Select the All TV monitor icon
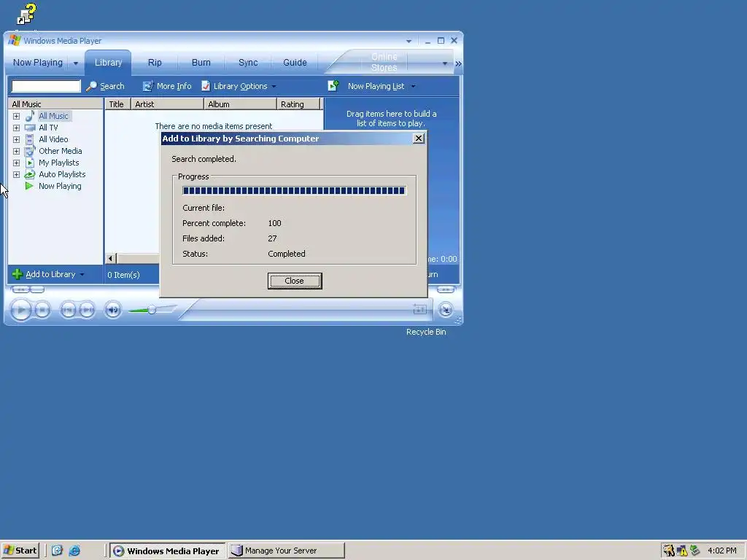The image size is (747, 560). click(x=29, y=128)
